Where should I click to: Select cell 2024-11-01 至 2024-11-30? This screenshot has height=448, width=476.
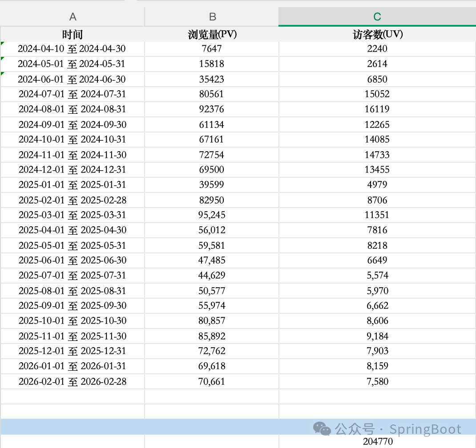[x=73, y=155]
